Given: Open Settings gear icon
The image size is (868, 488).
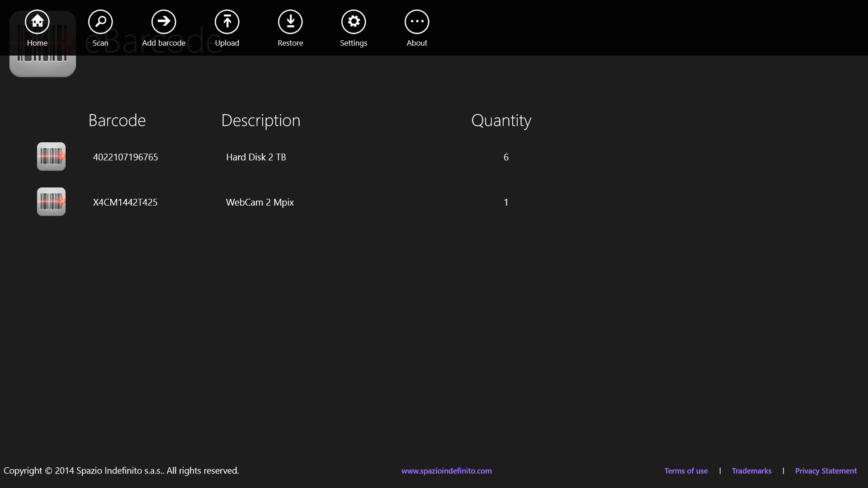Looking at the screenshot, I should tap(354, 22).
